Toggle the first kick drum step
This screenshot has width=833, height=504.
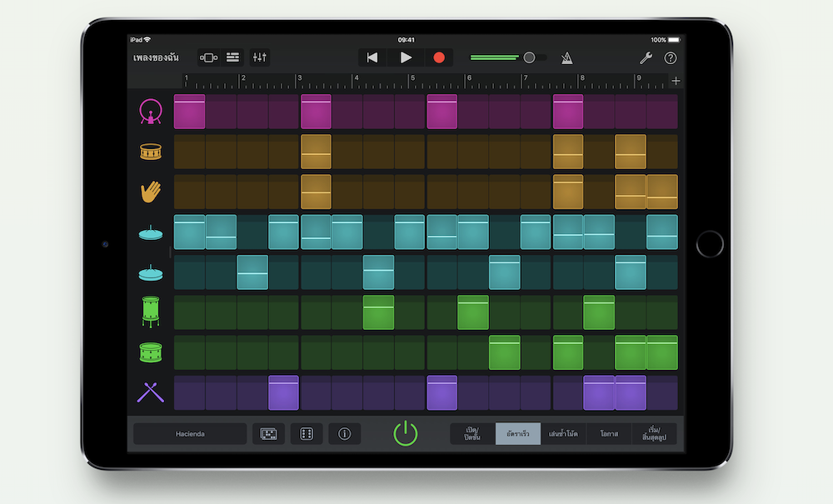coord(190,112)
